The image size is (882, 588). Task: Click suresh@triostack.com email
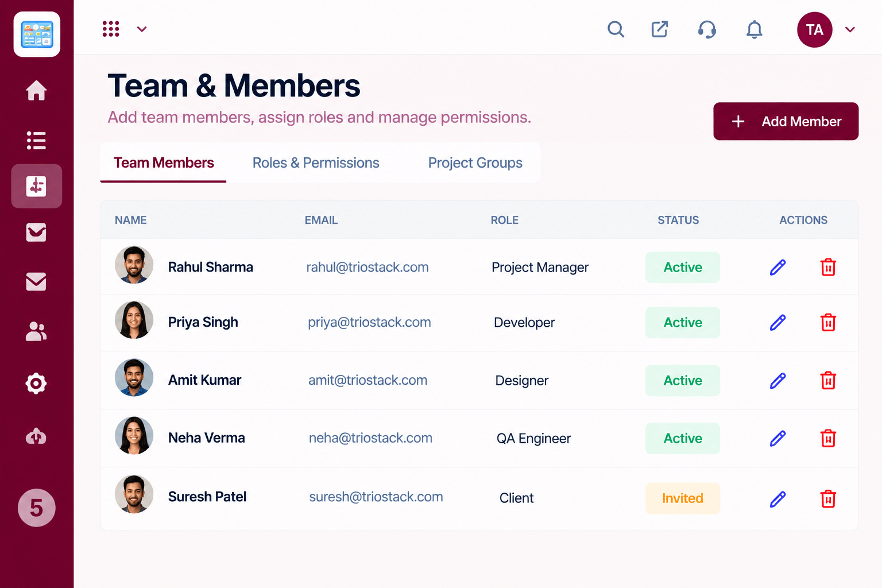[376, 497]
